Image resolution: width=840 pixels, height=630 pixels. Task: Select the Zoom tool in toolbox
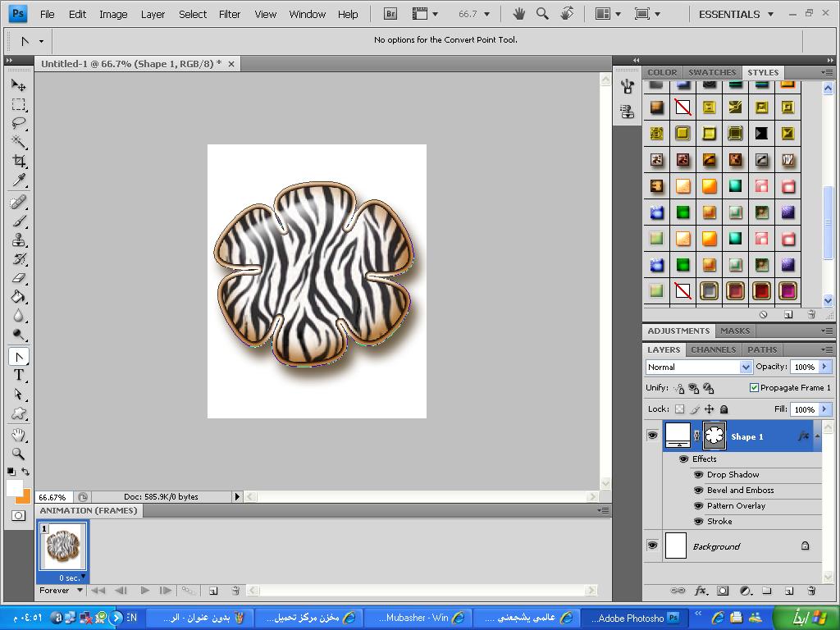pyautogui.click(x=18, y=454)
